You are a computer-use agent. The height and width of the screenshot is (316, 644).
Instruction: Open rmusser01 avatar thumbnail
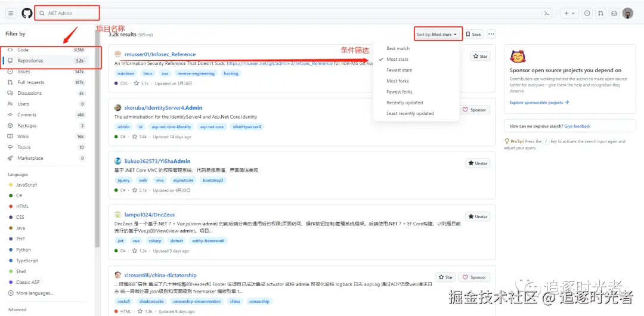coord(118,54)
